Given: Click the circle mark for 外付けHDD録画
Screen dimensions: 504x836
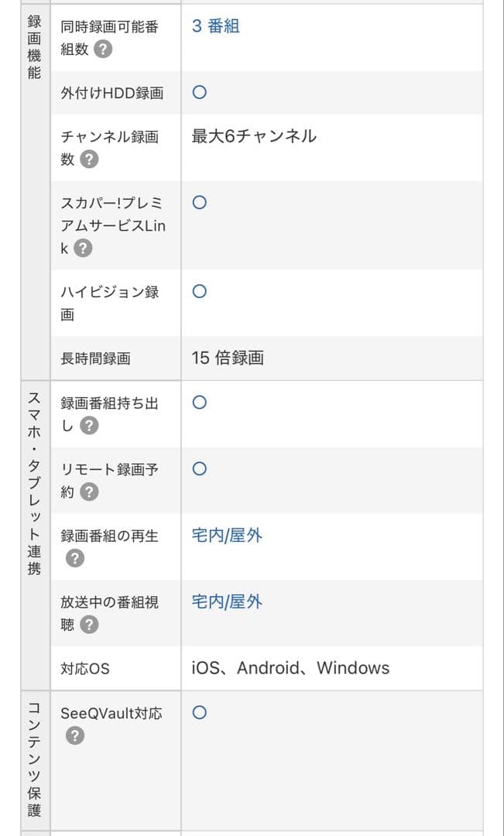Looking at the screenshot, I should [199, 93].
